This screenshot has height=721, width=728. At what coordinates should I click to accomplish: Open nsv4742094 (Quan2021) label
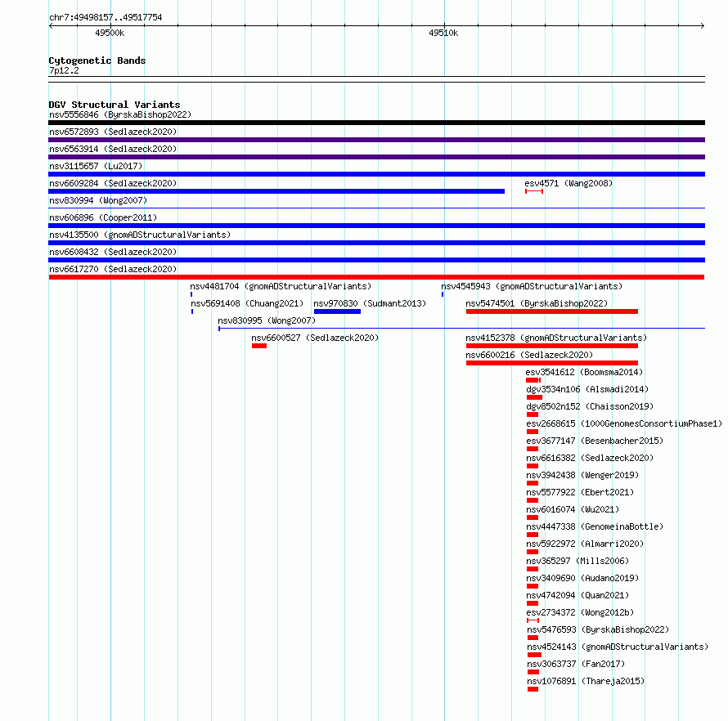pos(577,595)
